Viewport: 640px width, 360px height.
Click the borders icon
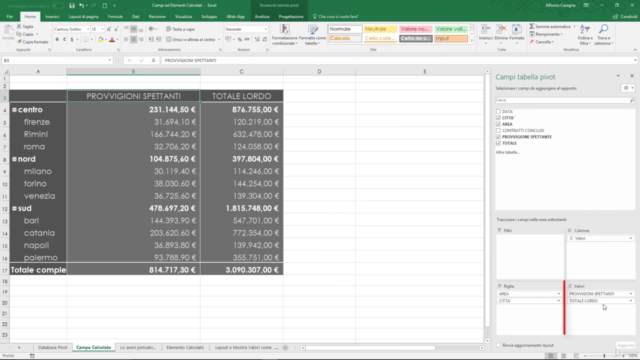86,40
